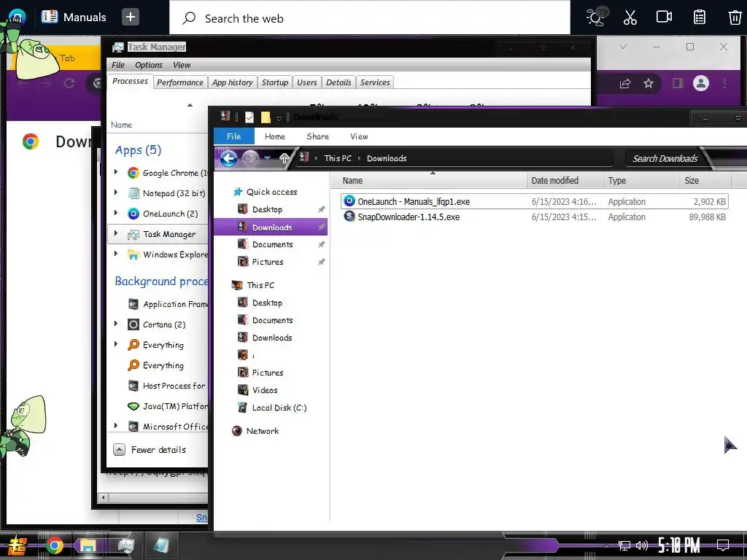Click Chrome icon on the taskbar
The width and height of the screenshot is (747, 560).
(x=54, y=545)
